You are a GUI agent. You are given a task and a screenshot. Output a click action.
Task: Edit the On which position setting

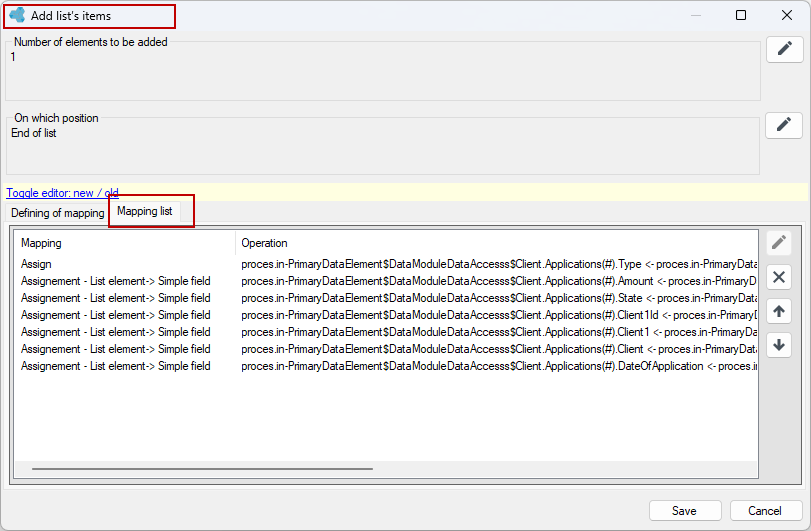point(784,125)
